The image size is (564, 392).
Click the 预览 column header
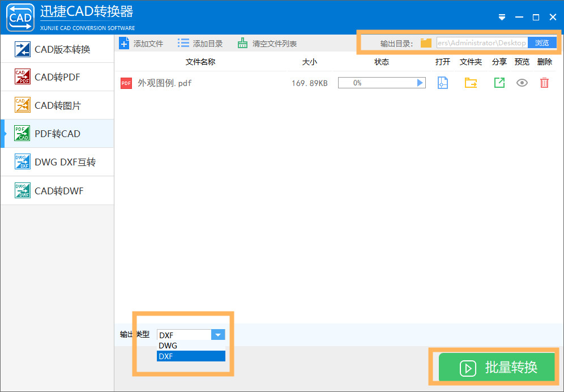pos(522,62)
